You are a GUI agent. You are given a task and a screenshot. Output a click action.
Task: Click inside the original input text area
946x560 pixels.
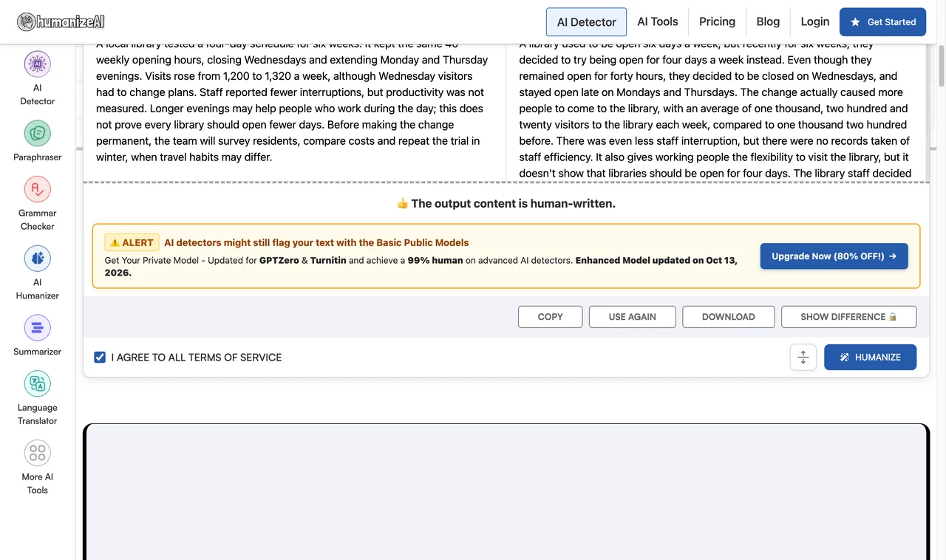(x=295, y=112)
